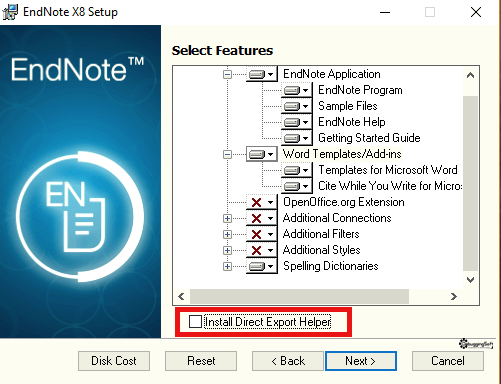Click drive icon for Spelling Dictionaries

[257, 266]
